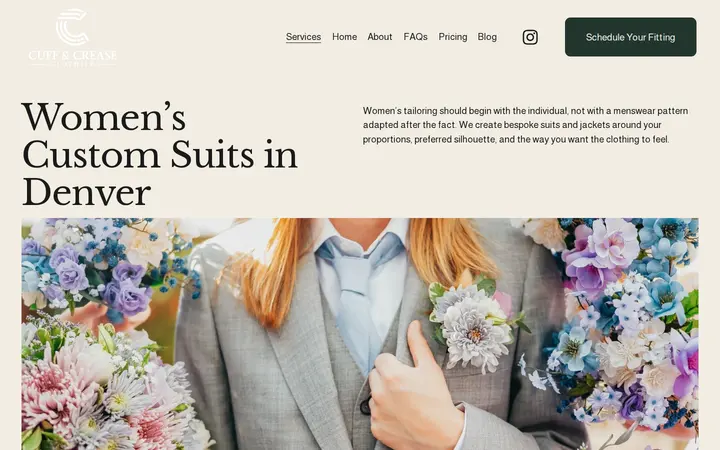Screen dimensions: 720x450
Task: Navigate to FAQs
Action: pyautogui.click(x=416, y=37)
